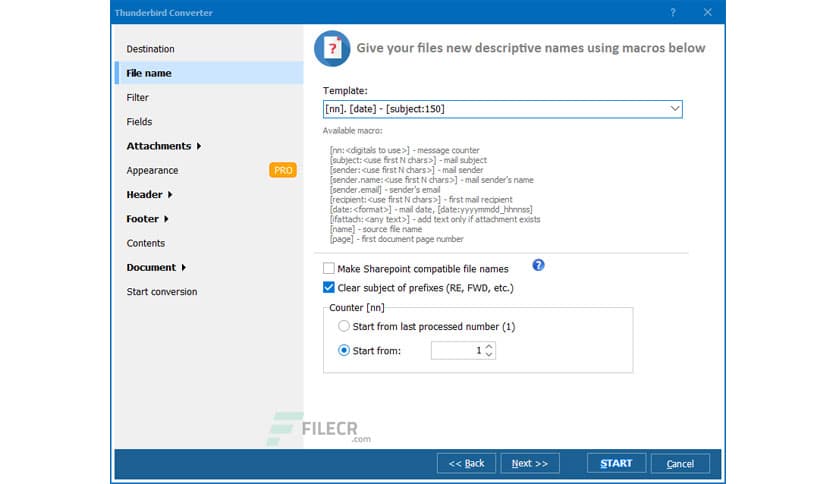The width and height of the screenshot is (836, 484).
Task: Select Start from last processed number
Action: [344, 326]
